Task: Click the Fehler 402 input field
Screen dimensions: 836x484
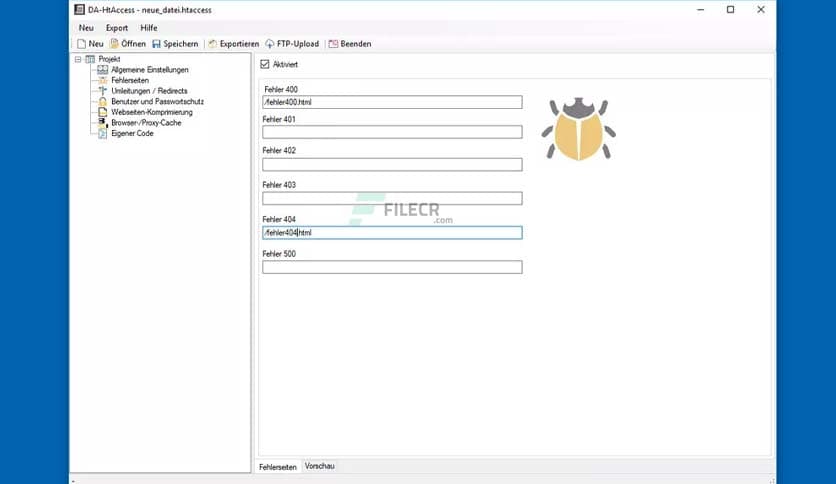Action: pos(392,165)
